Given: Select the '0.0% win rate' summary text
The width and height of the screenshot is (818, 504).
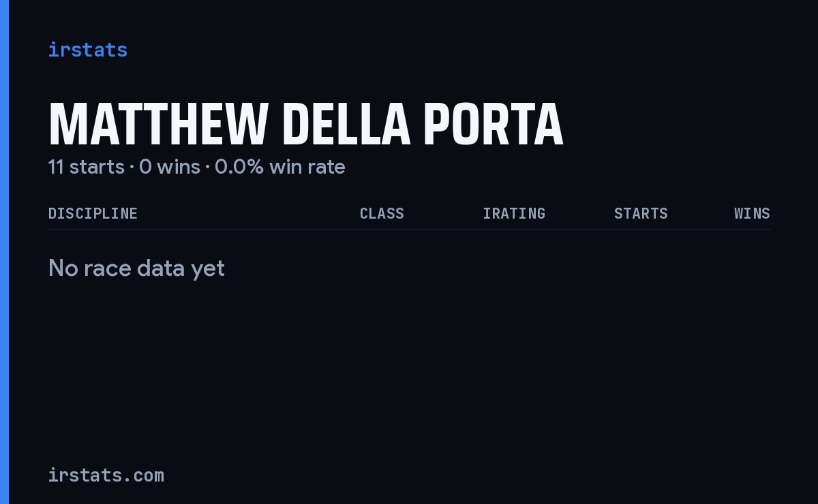Looking at the screenshot, I should click(279, 167).
